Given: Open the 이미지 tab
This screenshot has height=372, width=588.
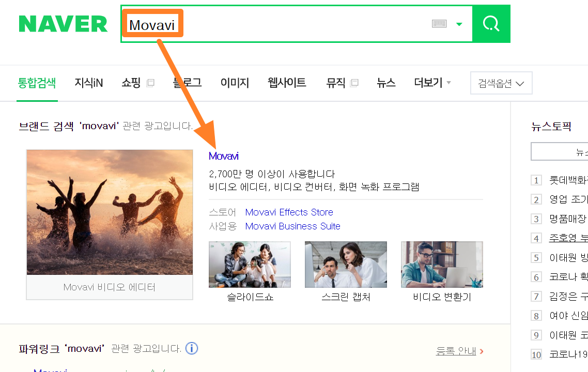Looking at the screenshot, I should pyautogui.click(x=235, y=83).
